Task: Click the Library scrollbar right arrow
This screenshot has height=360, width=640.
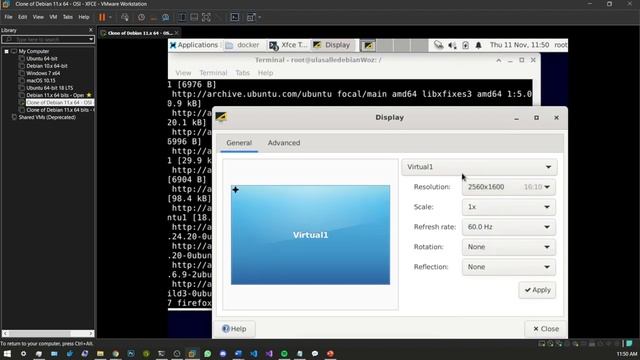Action: [x=91, y=333]
